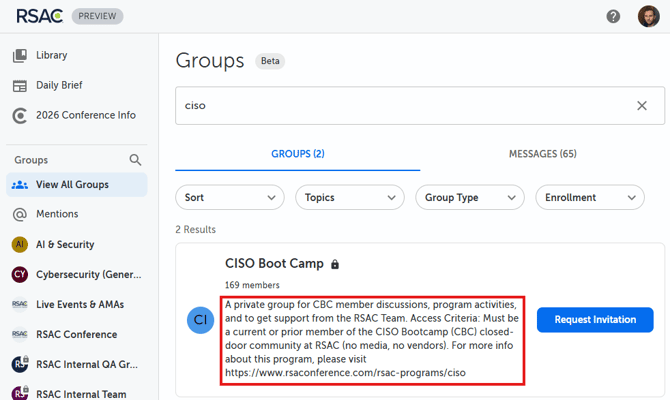Click the Request Invitation button
The height and width of the screenshot is (400, 670).
pos(595,320)
